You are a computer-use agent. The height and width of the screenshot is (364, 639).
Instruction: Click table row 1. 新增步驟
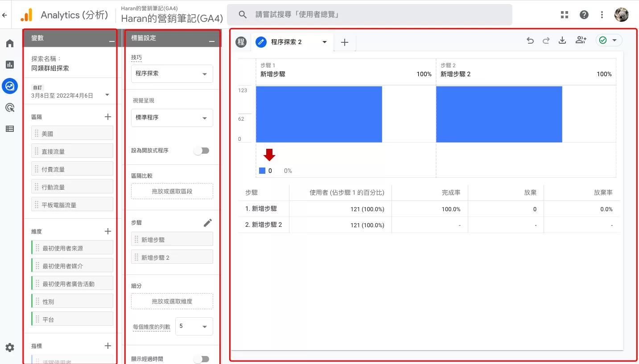[x=429, y=209]
